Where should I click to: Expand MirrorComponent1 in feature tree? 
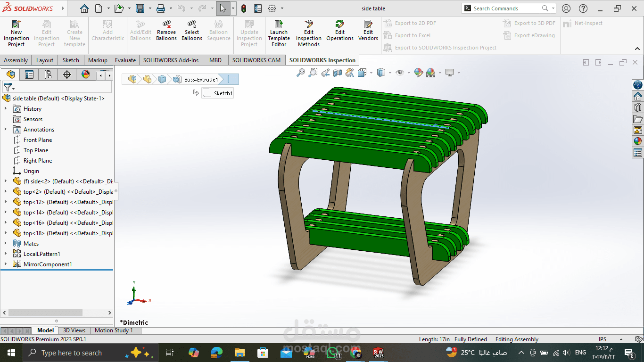(6, 264)
